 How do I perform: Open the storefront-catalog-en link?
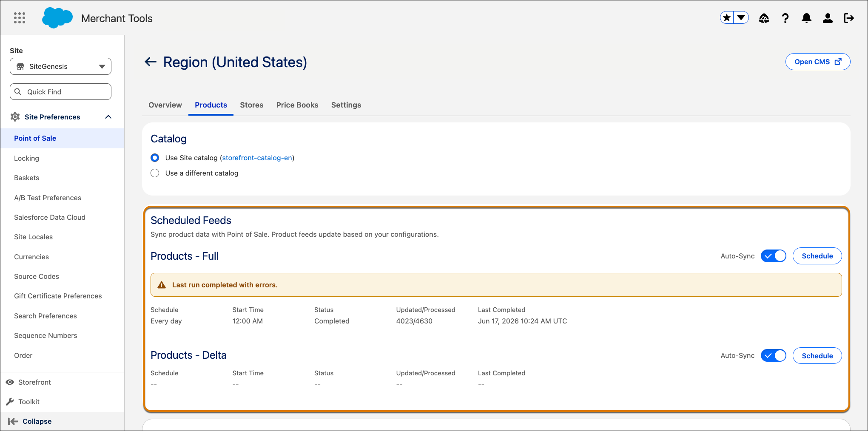257,158
